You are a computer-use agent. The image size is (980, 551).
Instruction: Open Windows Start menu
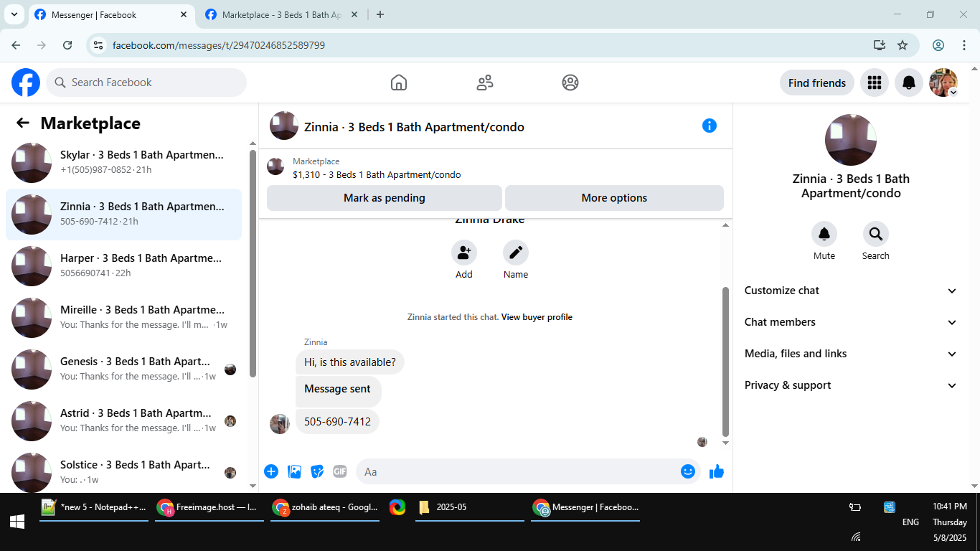point(17,522)
